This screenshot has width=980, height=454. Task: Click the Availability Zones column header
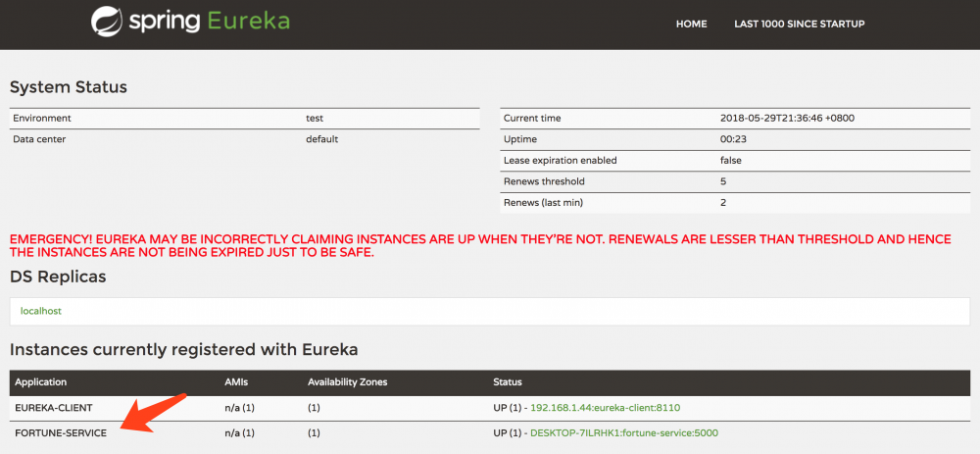click(348, 382)
